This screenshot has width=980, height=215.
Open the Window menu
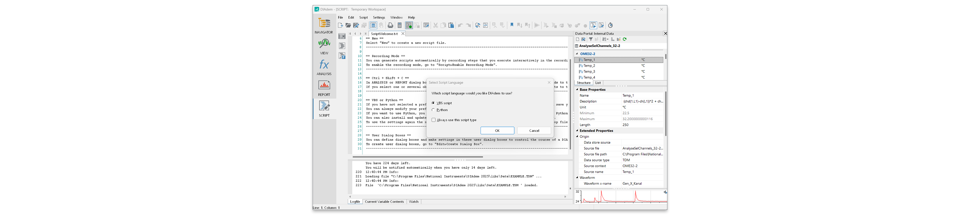click(396, 18)
